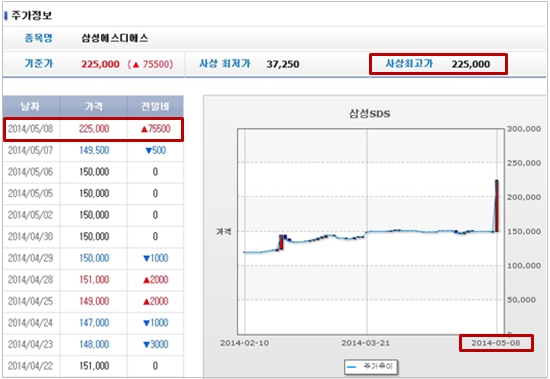Click the 날짜 column header
550x379 pixels.
[x=31, y=106]
